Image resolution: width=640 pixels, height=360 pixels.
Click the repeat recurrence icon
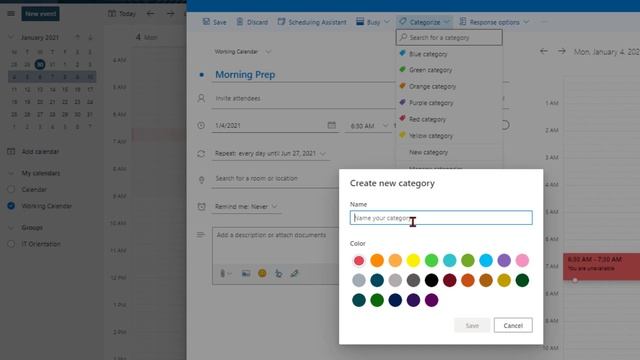pos(201,154)
